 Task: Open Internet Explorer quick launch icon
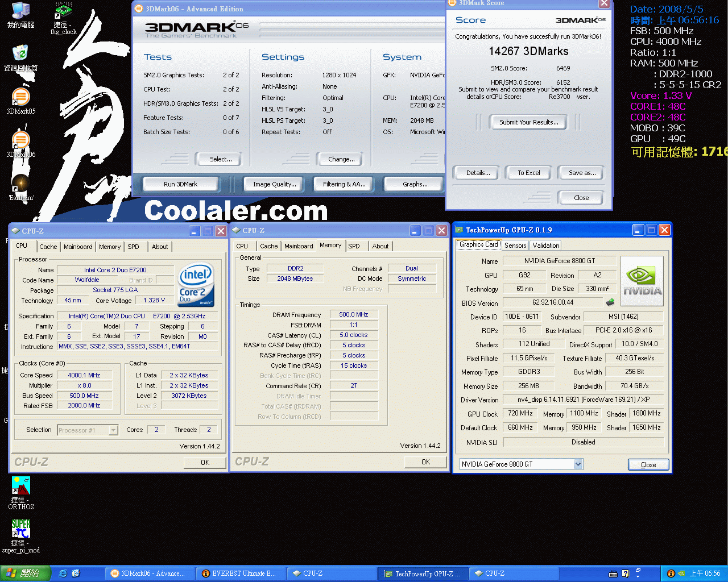pyautogui.click(x=63, y=573)
